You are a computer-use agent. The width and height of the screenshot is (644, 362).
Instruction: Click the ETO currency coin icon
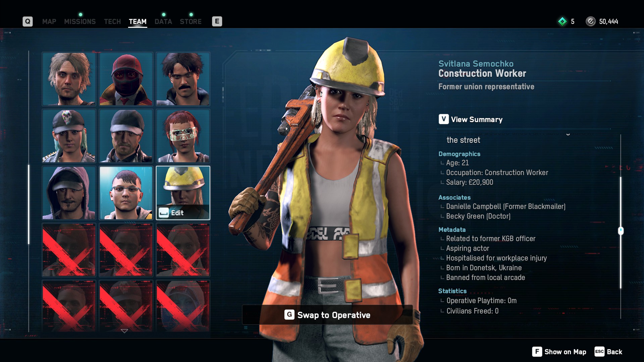590,21
